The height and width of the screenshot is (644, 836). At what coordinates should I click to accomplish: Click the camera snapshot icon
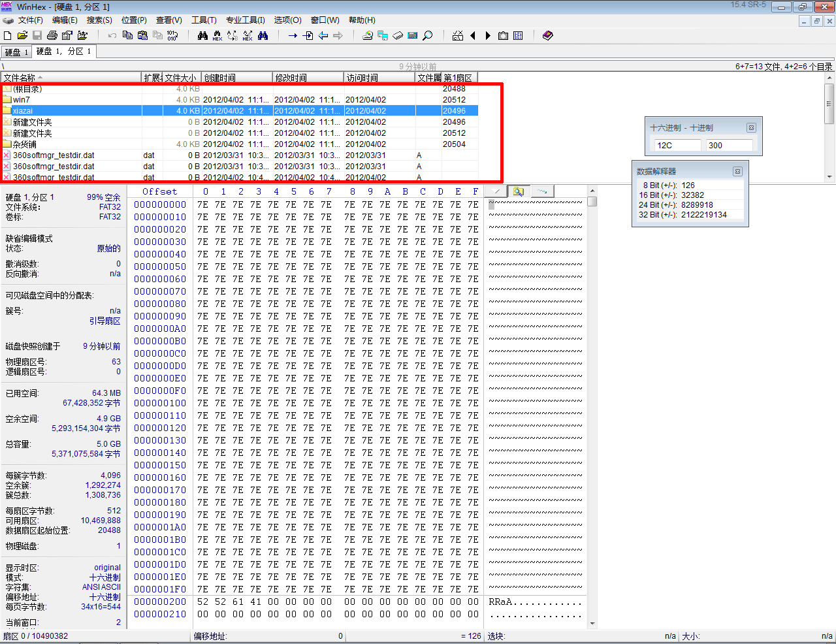(503, 35)
